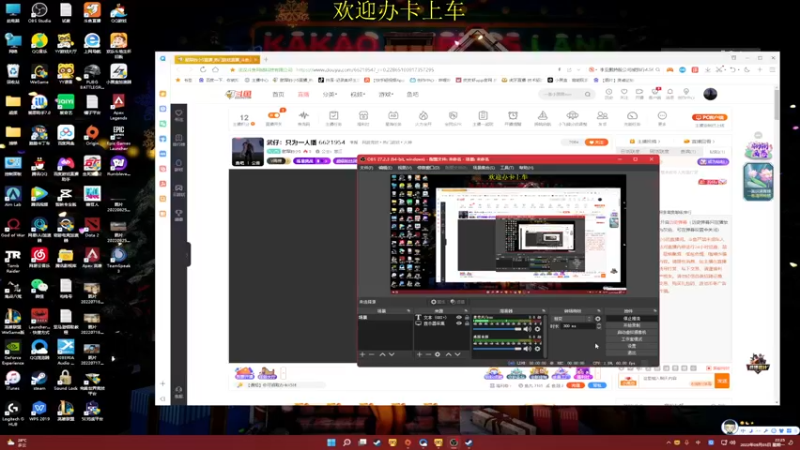
Task: Open 设置 button in OBS controls
Action: pyautogui.click(x=632, y=346)
